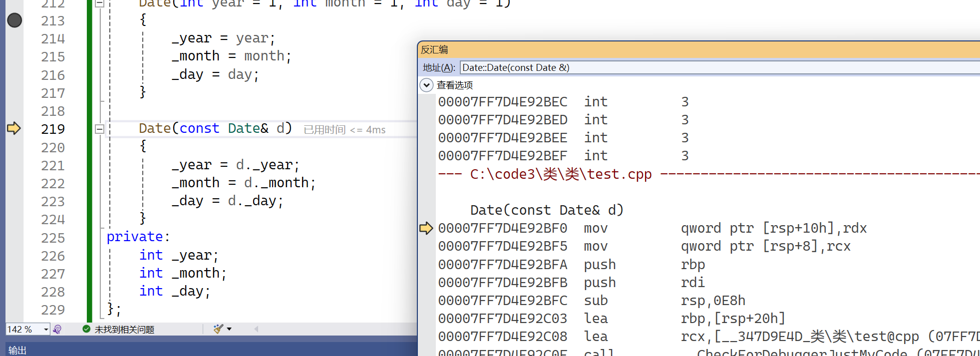
Task: Collapse the Date(const Date& d) outline box
Action: (x=99, y=129)
